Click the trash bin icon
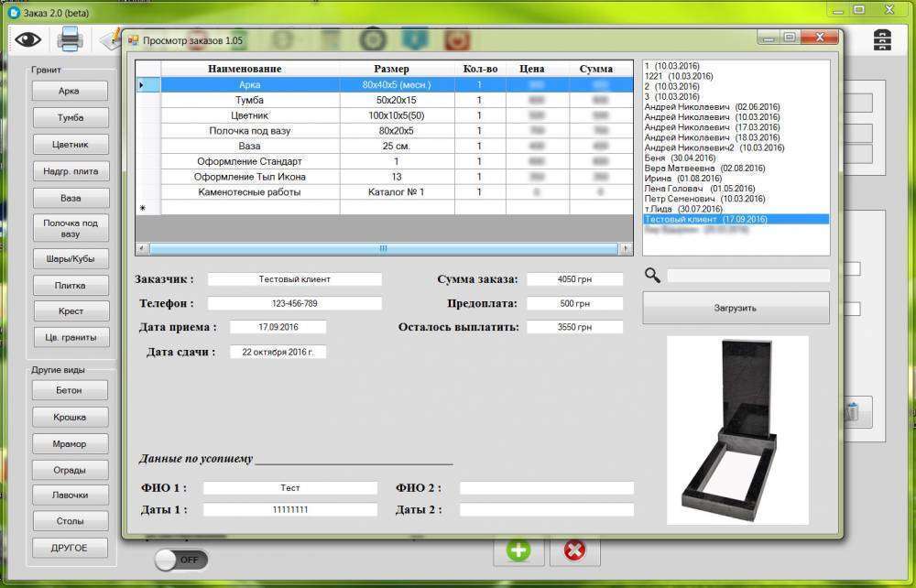This screenshot has width=916, height=588. point(852,412)
